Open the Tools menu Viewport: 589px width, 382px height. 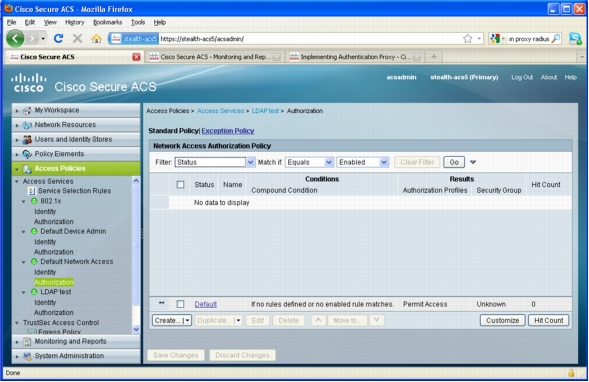[138, 22]
